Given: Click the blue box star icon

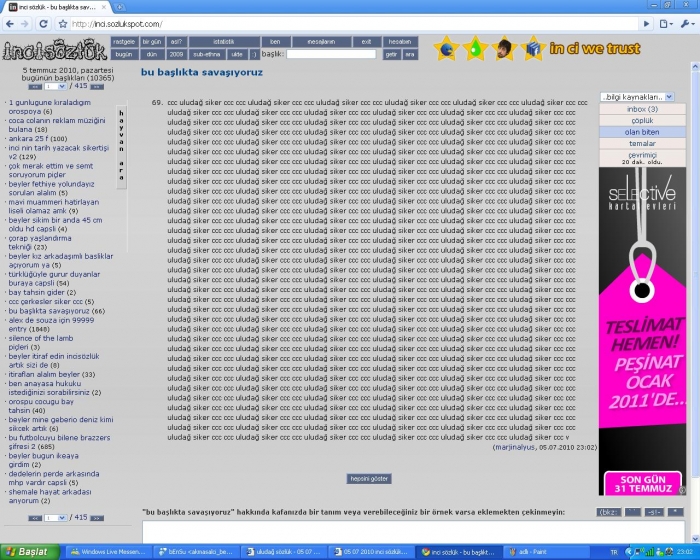Looking at the screenshot, I should (533, 48).
